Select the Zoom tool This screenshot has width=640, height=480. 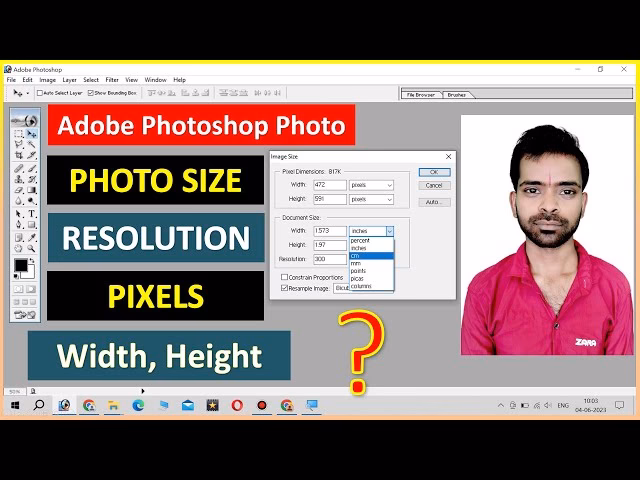pos(31,248)
